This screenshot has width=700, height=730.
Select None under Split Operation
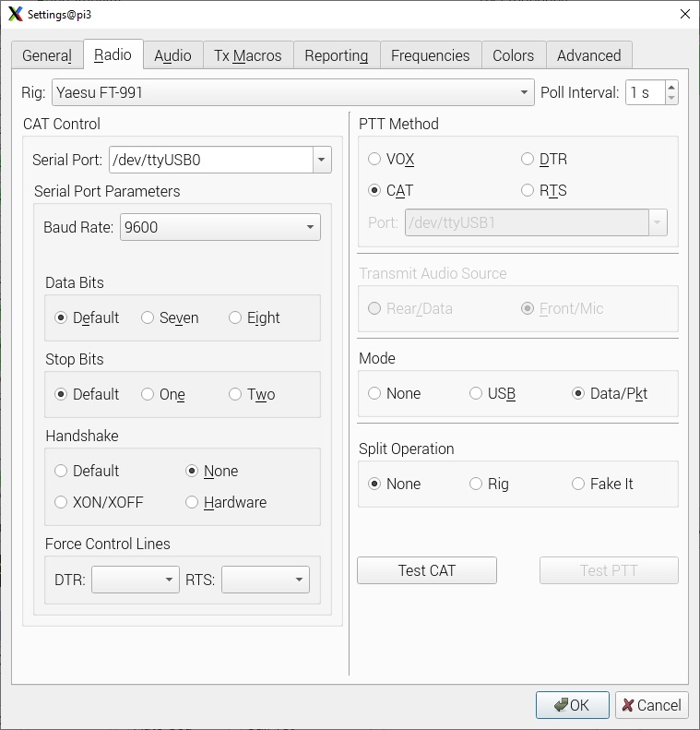(395, 484)
